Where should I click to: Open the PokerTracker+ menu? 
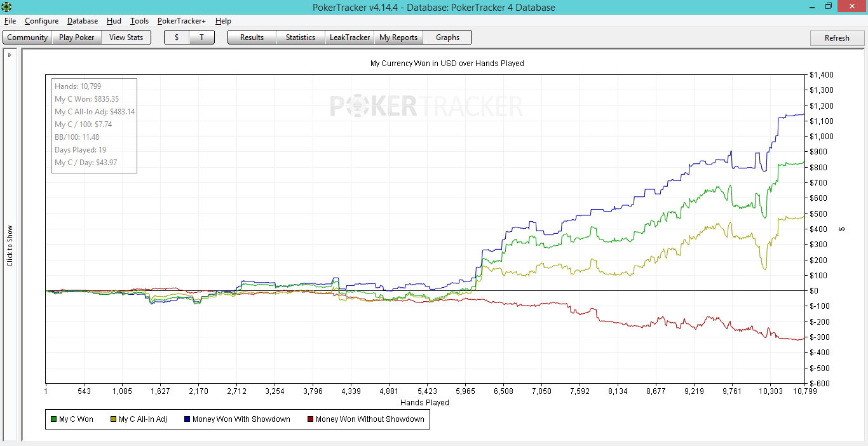coord(182,21)
